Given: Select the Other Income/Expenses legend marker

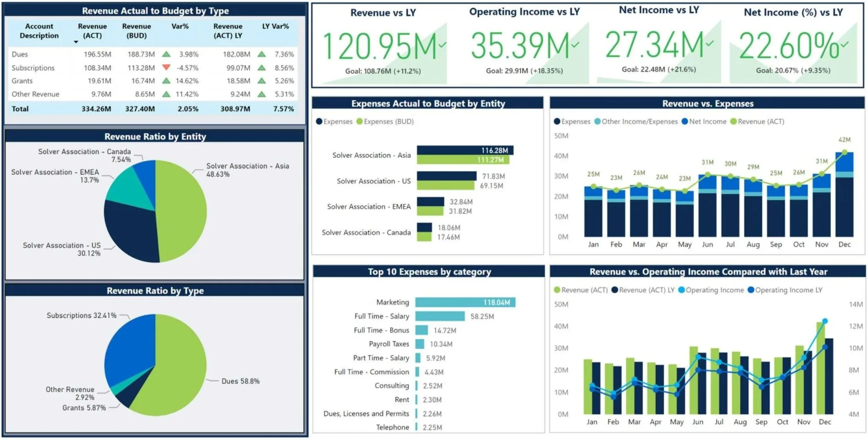Looking at the screenshot, I should (597, 121).
